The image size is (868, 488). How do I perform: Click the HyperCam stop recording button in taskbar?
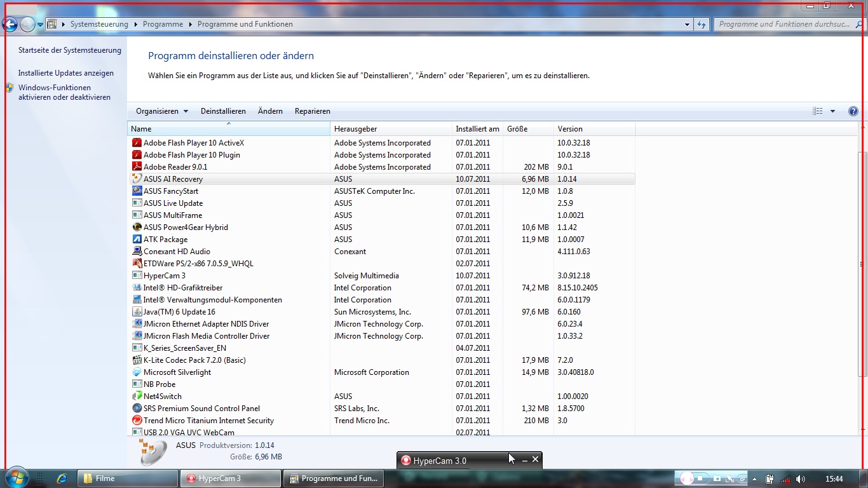tap(700, 478)
